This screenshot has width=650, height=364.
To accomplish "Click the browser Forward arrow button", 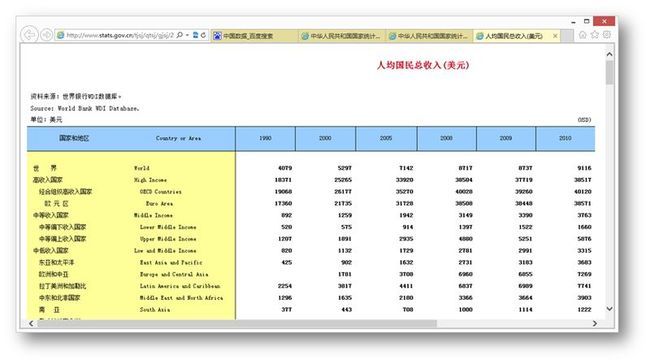I will pos(46,35).
